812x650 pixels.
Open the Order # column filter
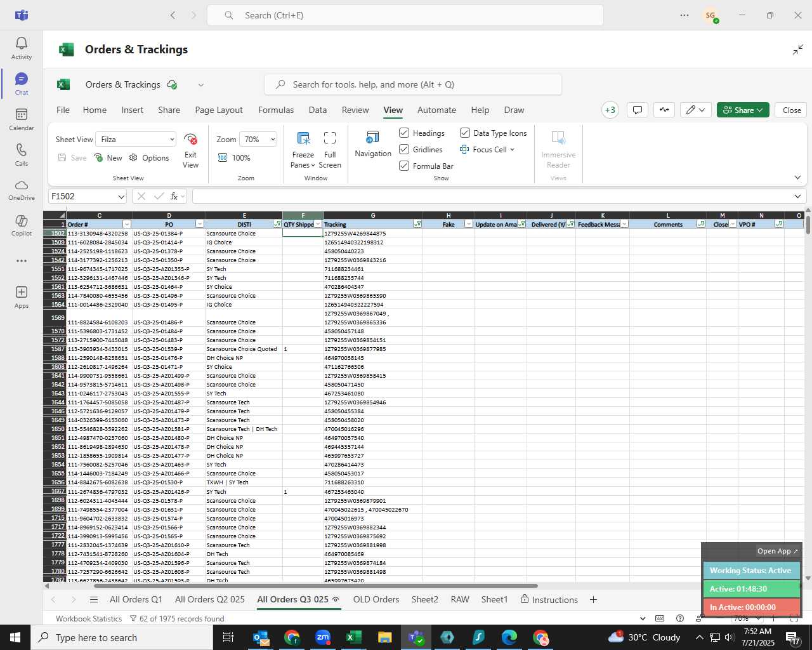point(127,224)
